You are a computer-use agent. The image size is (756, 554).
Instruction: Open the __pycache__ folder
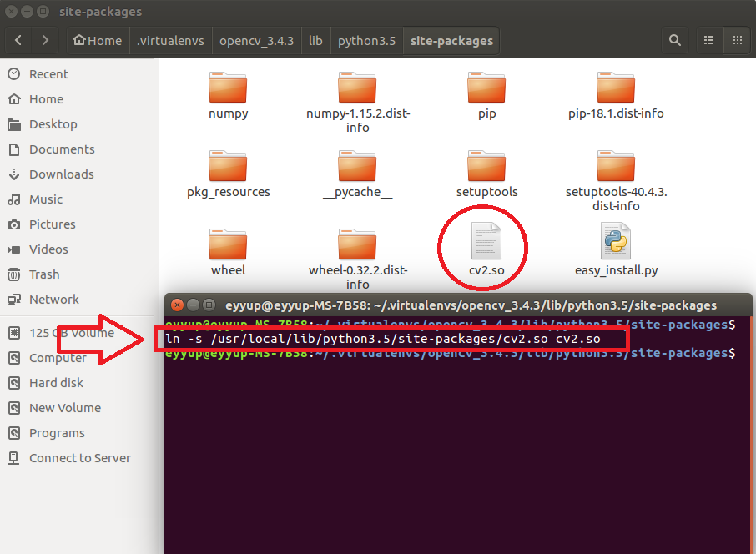click(357, 167)
